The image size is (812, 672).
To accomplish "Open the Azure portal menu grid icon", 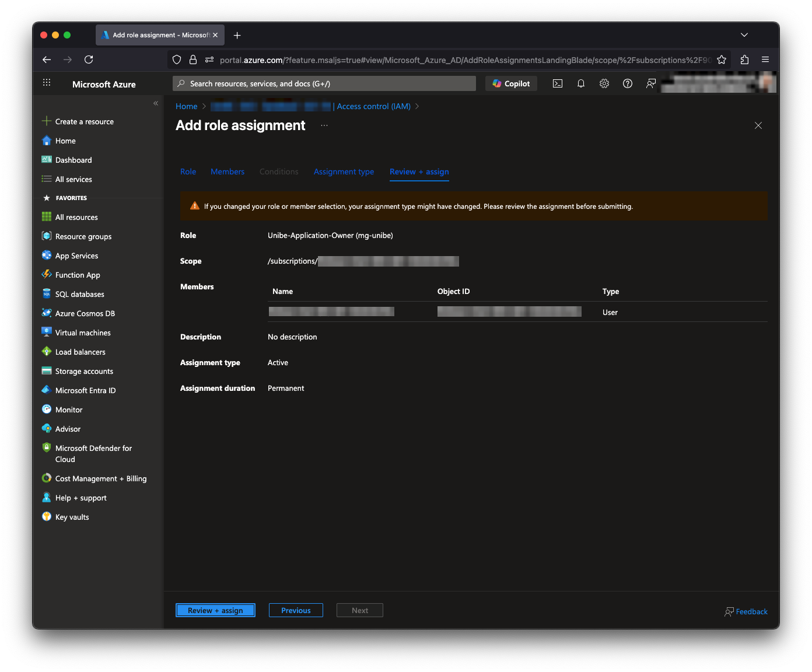I will [47, 83].
